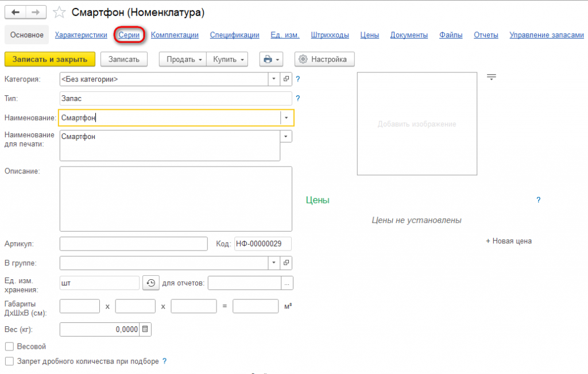Viewport: 588px width, 374px height.
Task: Open unit history clock icon
Action: coord(151,283)
